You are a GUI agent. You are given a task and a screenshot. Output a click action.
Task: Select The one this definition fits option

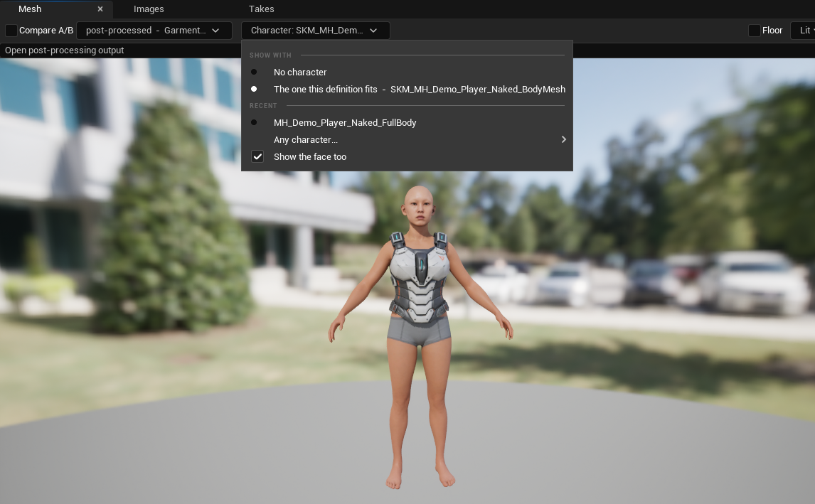tap(407, 90)
